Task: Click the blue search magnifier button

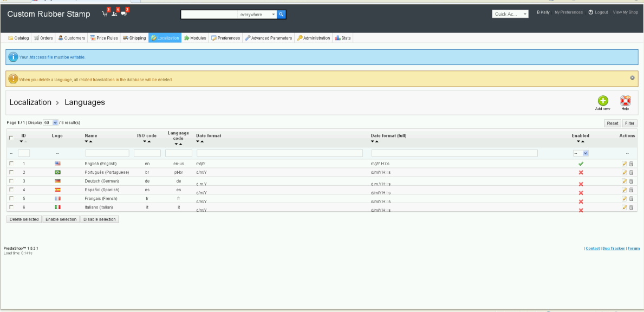Action: pos(281,15)
